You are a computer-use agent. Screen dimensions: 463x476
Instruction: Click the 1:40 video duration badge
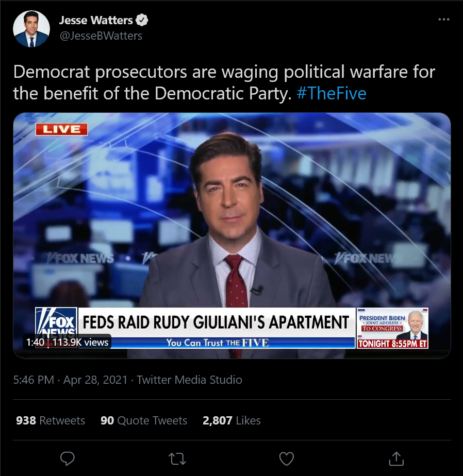(x=35, y=342)
